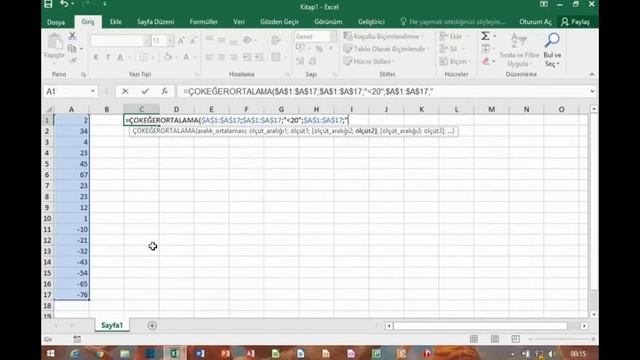
Task: Toggle ribbon display options icon in title bar
Action: [544, 4]
